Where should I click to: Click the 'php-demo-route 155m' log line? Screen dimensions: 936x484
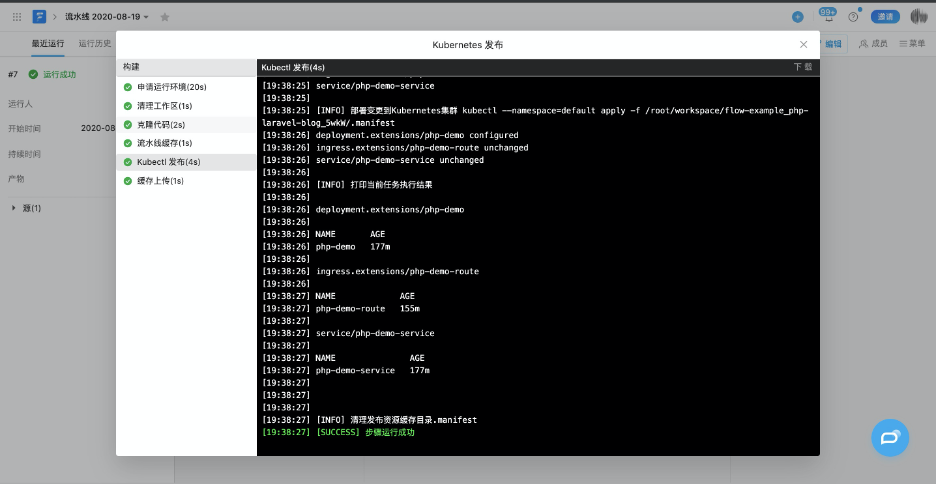point(341,309)
